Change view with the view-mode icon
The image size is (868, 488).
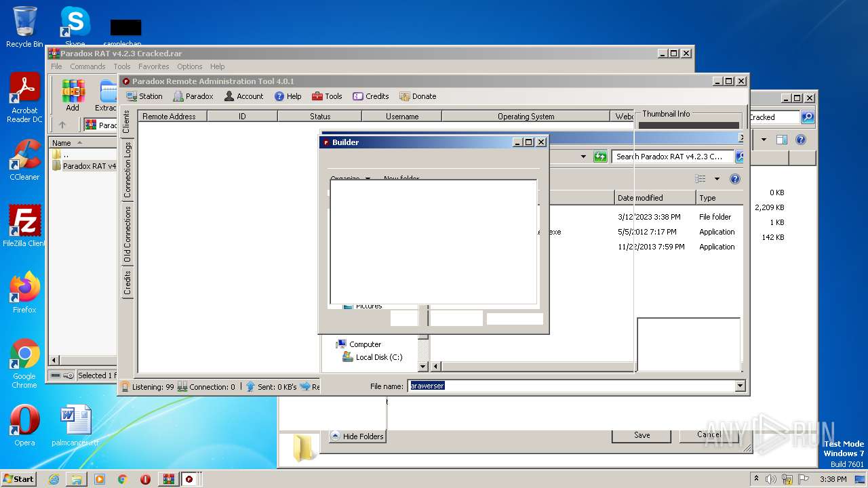(x=701, y=179)
